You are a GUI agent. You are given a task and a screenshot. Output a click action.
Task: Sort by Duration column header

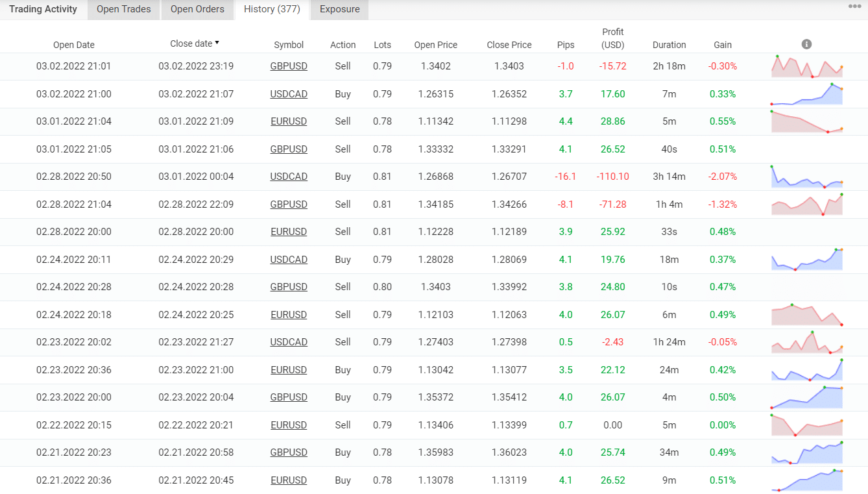669,45
